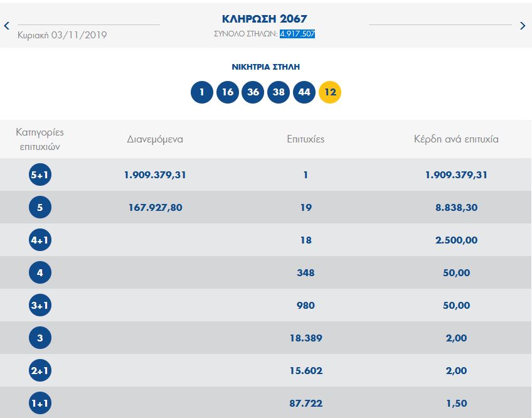The image size is (532, 418).
Task: Select the 4+1 category badge
Action: 40,240
